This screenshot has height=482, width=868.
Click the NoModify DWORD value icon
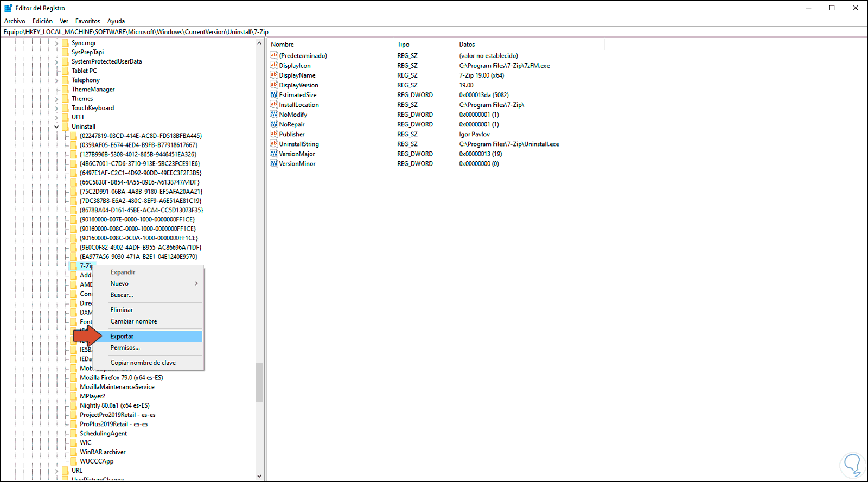(x=274, y=114)
